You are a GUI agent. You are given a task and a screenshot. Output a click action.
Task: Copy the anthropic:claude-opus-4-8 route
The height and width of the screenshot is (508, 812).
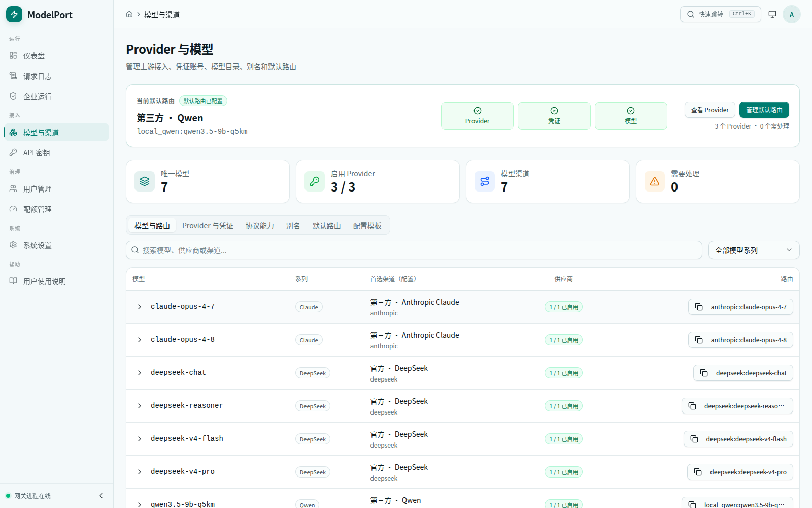740,340
